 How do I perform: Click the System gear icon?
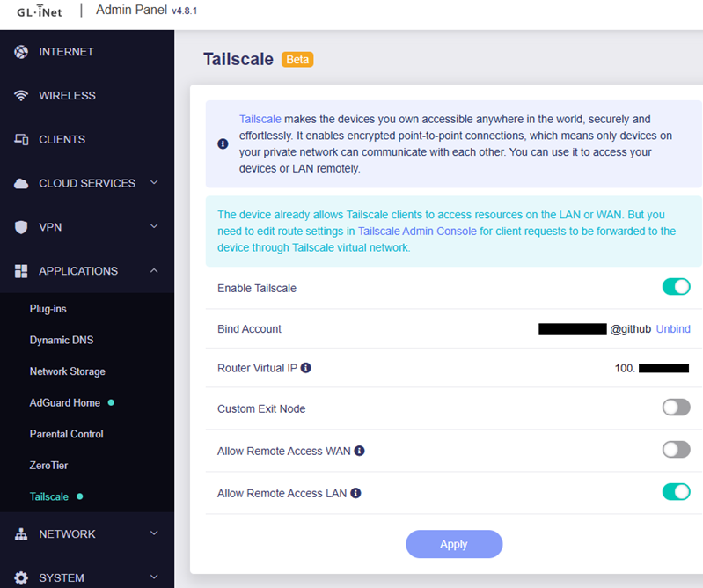click(x=21, y=578)
